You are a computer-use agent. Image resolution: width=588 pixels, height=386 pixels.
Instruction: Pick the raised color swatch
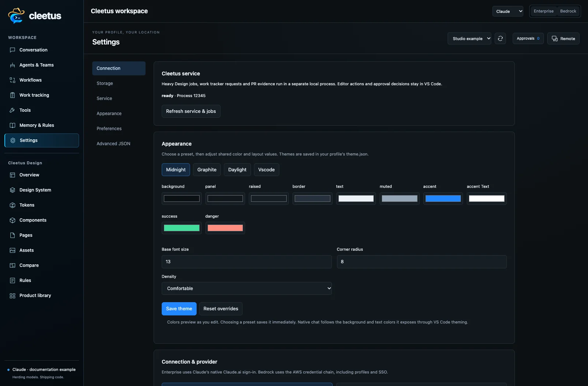tap(269, 199)
